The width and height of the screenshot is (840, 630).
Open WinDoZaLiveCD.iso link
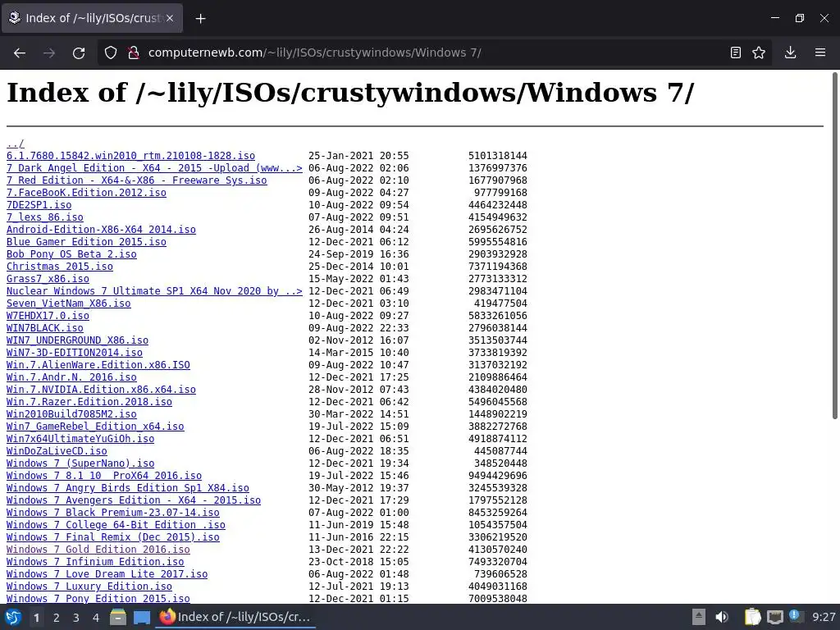tap(57, 452)
